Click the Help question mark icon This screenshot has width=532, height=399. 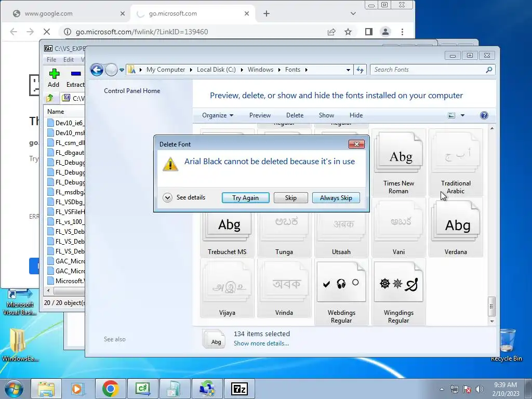[484, 115]
